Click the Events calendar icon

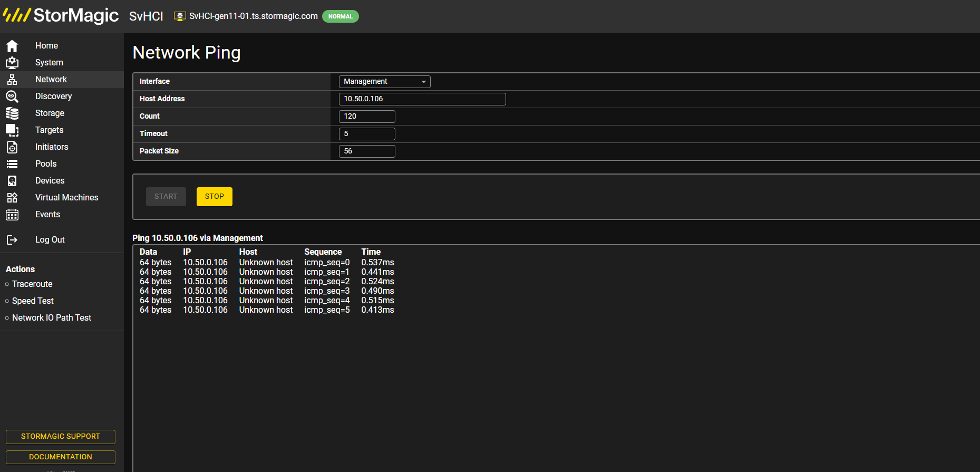pos(12,215)
